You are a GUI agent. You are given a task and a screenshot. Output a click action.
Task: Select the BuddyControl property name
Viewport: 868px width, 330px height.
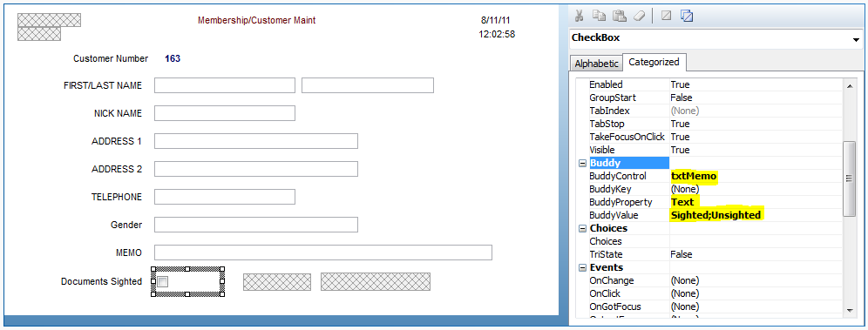click(x=618, y=177)
